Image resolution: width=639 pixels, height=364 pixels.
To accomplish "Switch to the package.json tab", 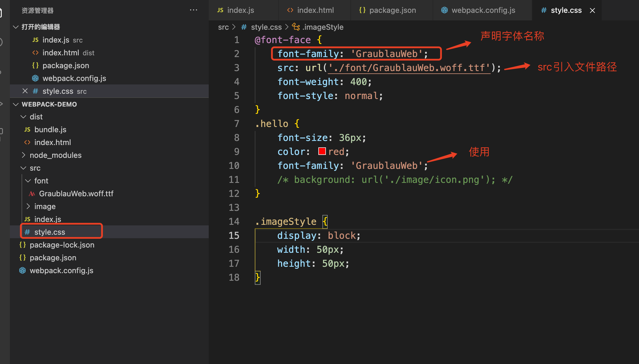I will tap(392, 10).
